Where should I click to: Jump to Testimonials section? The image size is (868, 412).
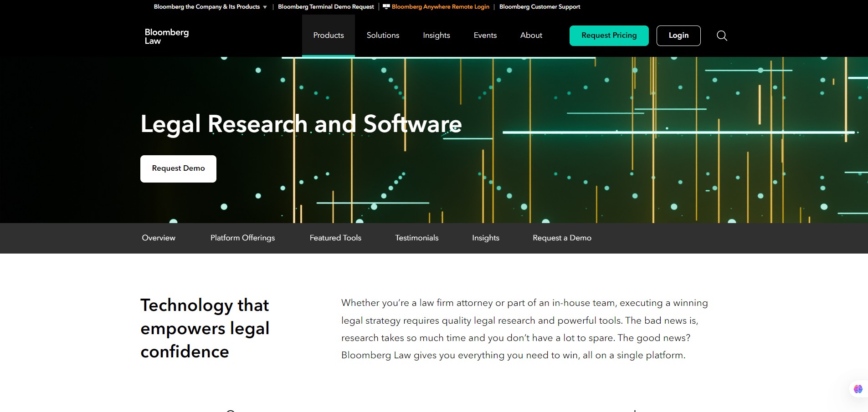(417, 238)
